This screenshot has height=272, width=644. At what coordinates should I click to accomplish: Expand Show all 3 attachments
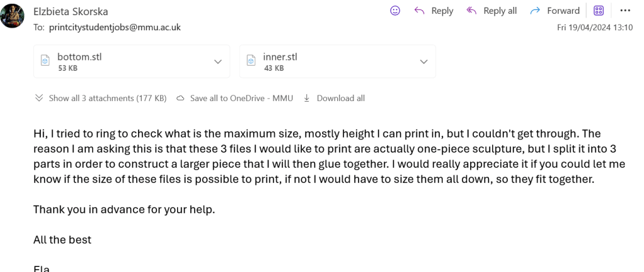[x=101, y=98]
